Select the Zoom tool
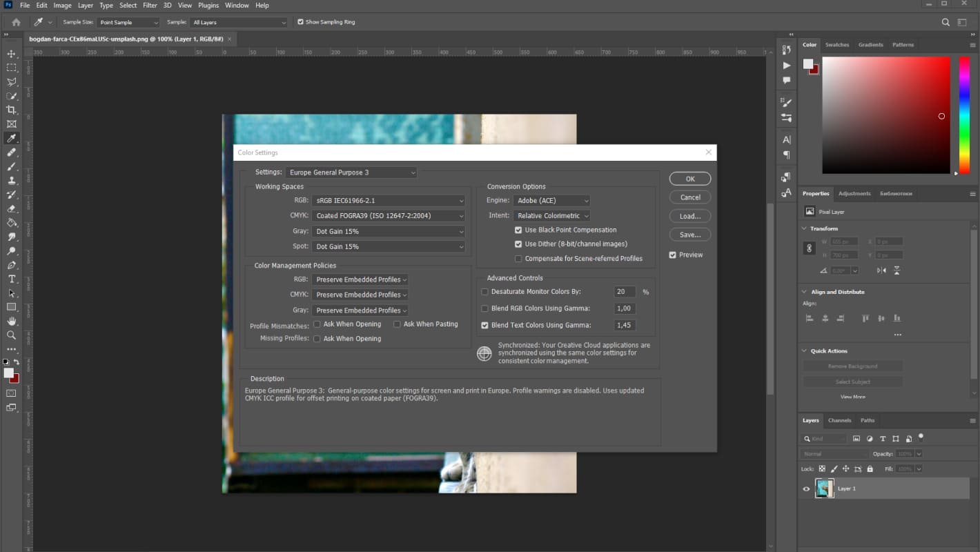Viewport: 980px width, 552px height. (10, 335)
